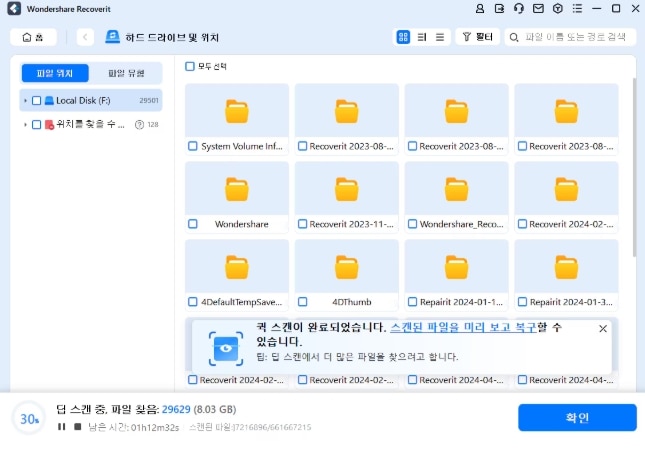Image resolution: width=645 pixels, height=453 pixels.
Task: Click the 30% scan progress circle
Action: [x=29, y=418]
